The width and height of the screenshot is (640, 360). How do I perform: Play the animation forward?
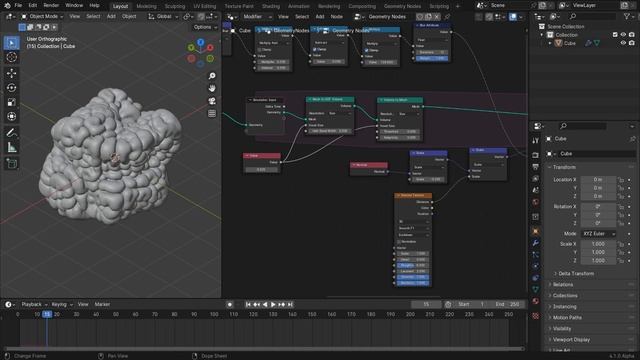click(273, 304)
